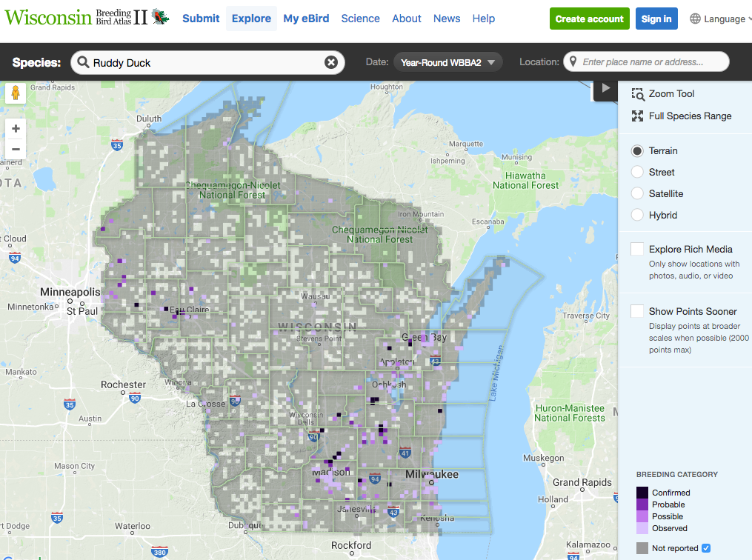
Task: Click the globe Language icon
Action: coord(695,19)
